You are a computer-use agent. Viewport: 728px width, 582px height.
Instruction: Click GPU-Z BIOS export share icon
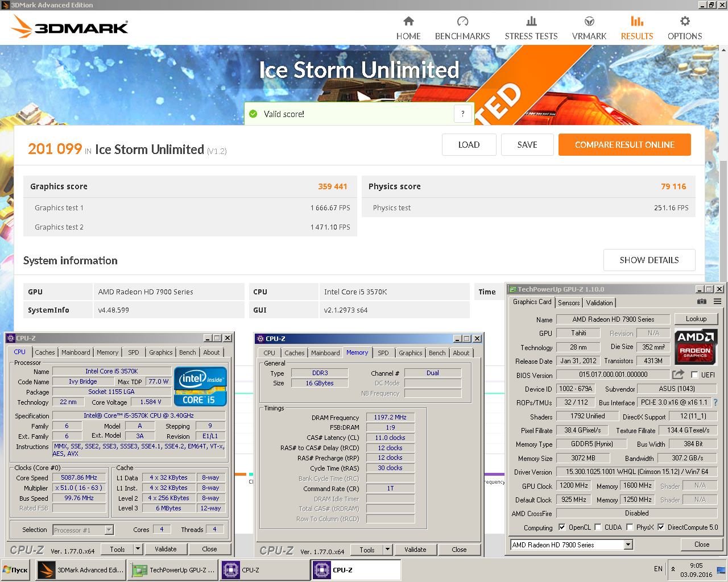pyautogui.click(x=678, y=375)
